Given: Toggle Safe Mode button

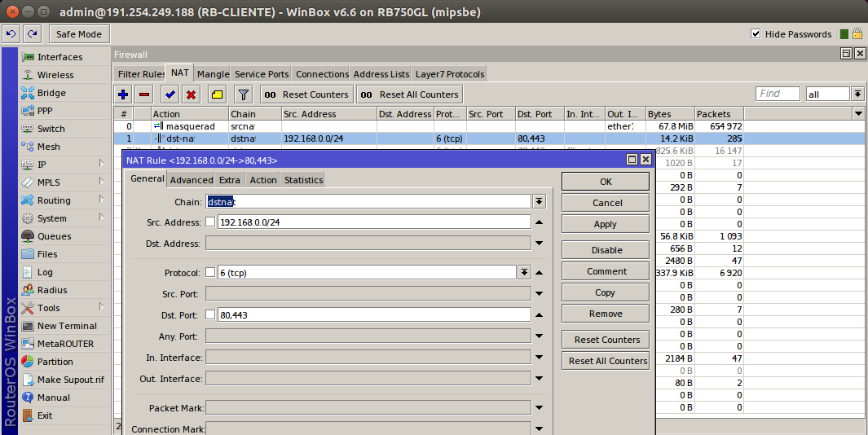Looking at the screenshot, I should click(78, 33).
